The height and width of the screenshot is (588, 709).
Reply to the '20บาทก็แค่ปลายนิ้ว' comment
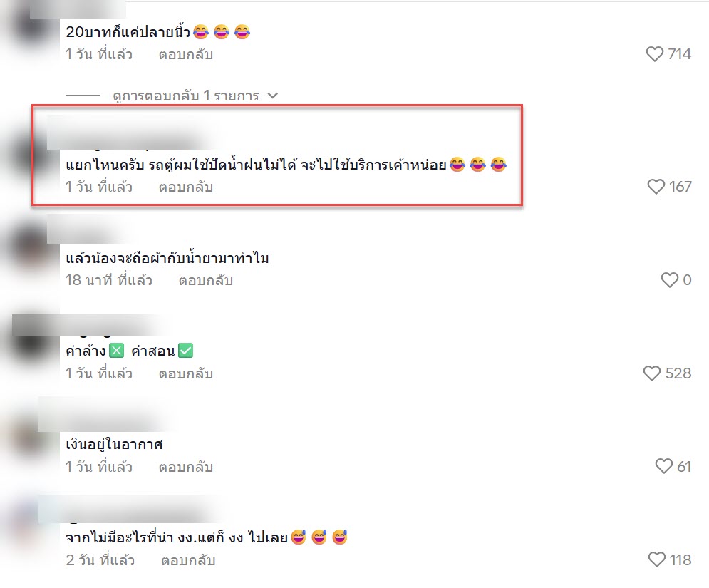click(186, 55)
